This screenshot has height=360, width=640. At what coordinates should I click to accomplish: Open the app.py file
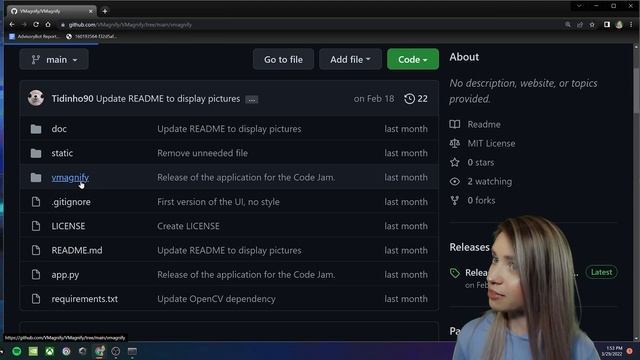(x=65, y=275)
